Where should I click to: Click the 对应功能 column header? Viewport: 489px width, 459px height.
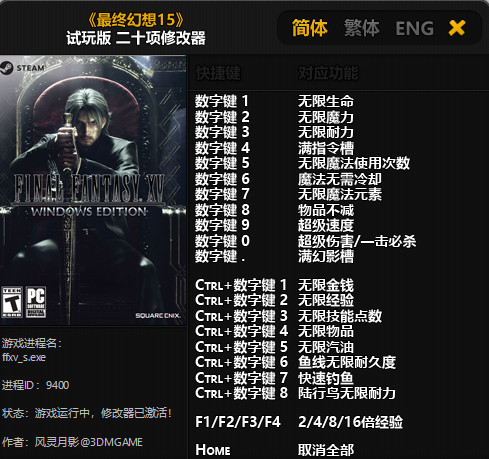[x=328, y=73]
